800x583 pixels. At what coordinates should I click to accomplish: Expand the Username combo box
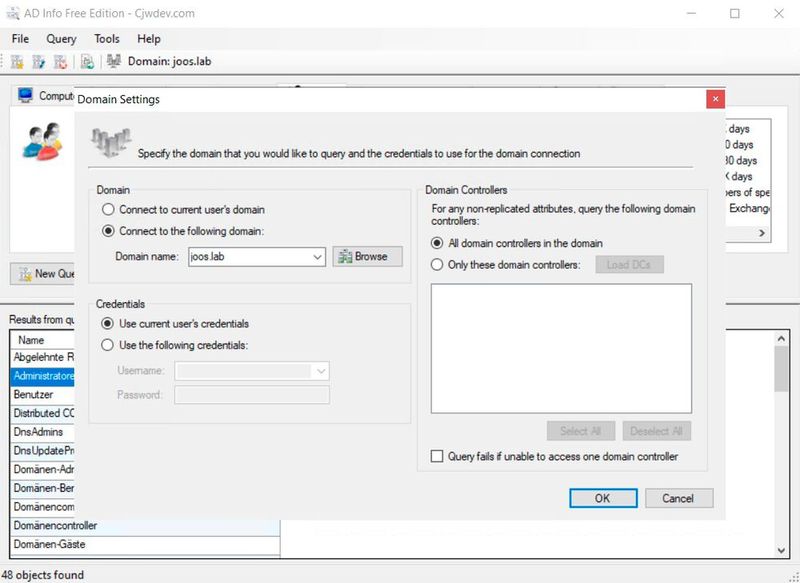click(318, 371)
